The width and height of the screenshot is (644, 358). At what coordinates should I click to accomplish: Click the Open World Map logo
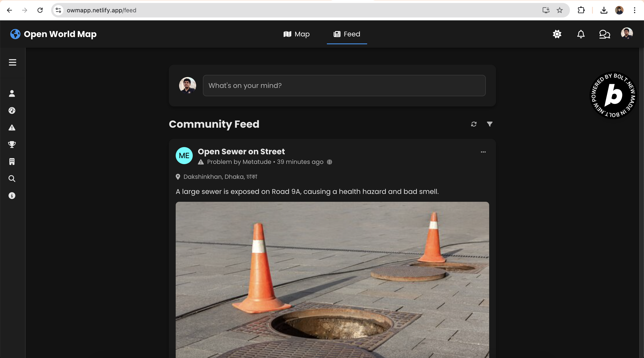pyautogui.click(x=53, y=34)
